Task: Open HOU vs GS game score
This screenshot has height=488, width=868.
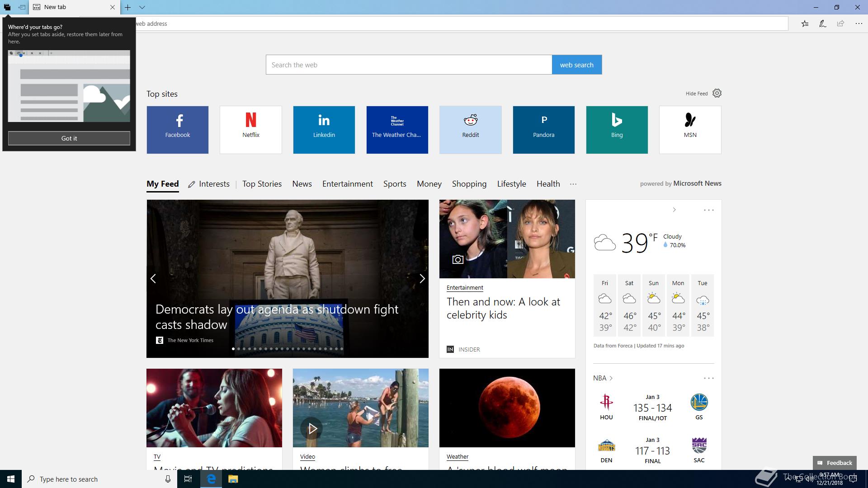Action: [x=652, y=408]
